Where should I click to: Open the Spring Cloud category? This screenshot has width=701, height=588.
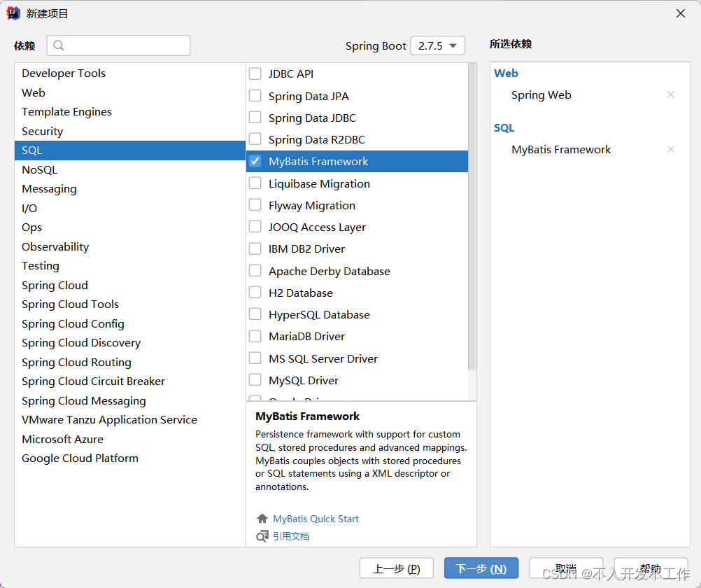[129, 285]
